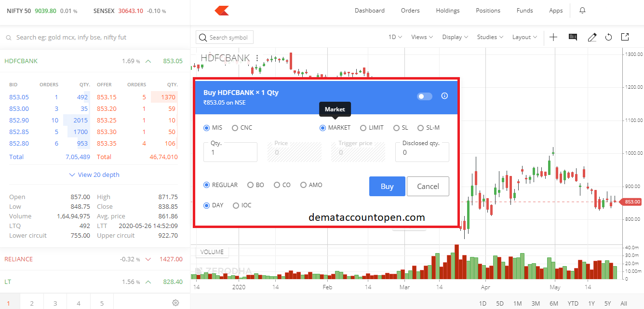Image resolution: width=644 pixels, height=309 pixels.
Task: Select the CNC product radio button
Action: click(x=235, y=128)
